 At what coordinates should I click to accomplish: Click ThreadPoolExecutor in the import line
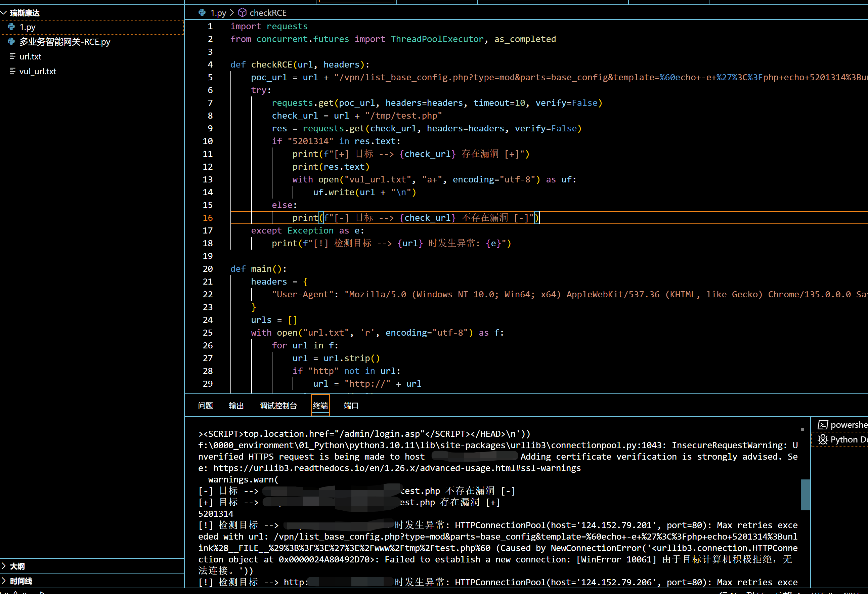click(437, 39)
